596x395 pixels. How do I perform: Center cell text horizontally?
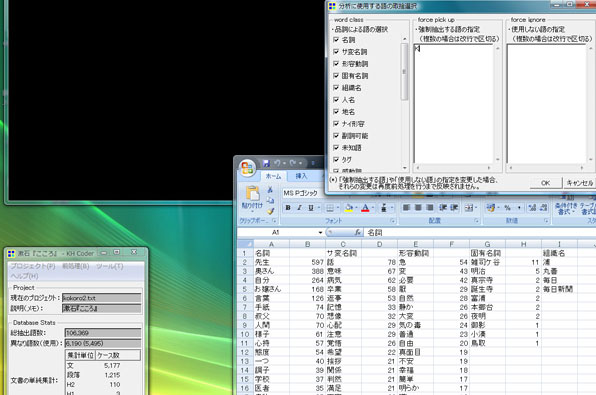(x=418, y=208)
